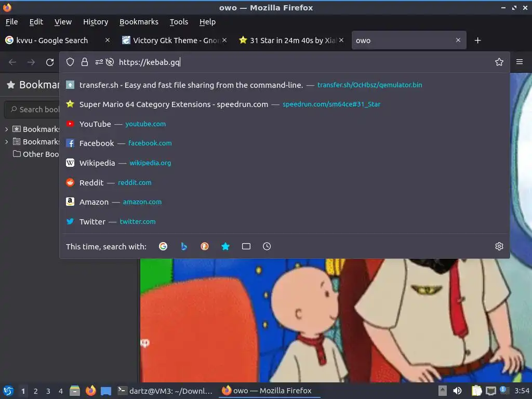Open a new tab
This screenshot has height=399, width=532.
click(x=477, y=41)
